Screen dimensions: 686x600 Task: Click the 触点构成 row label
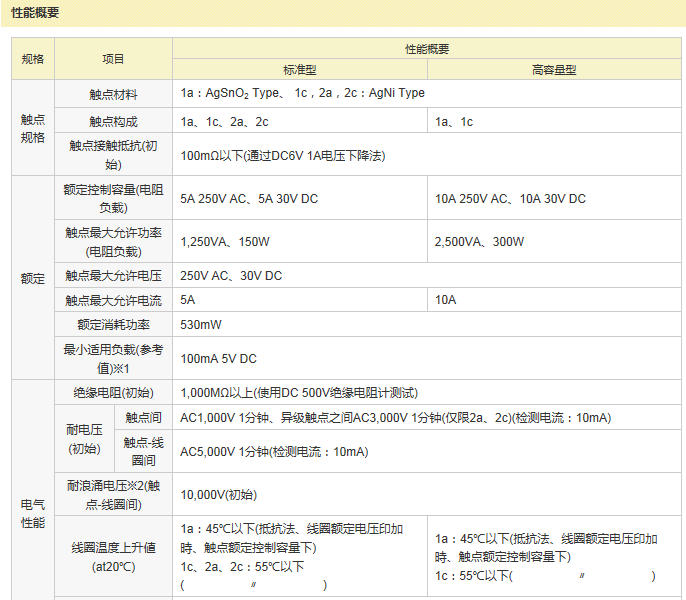[x=113, y=122]
